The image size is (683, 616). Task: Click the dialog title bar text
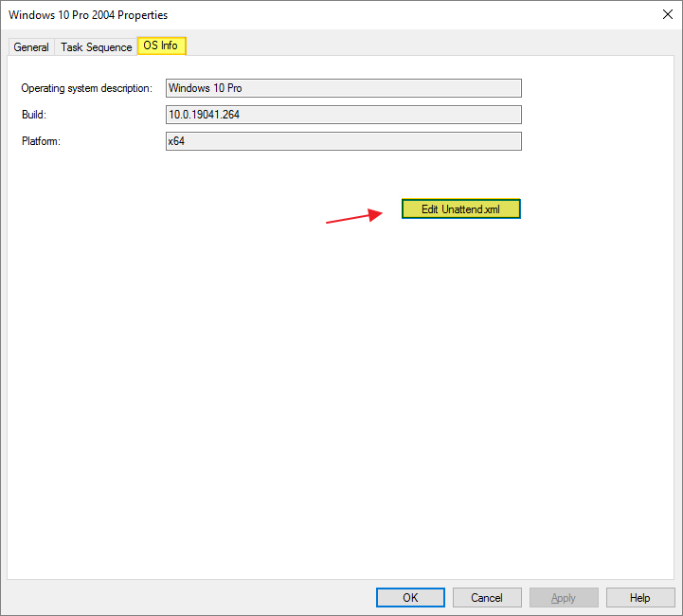click(88, 15)
